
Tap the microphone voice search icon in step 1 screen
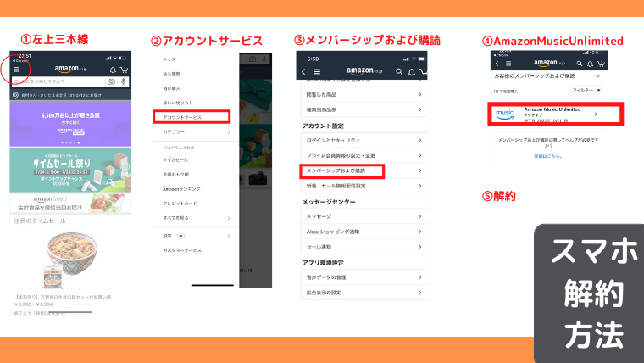tap(123, 81)
